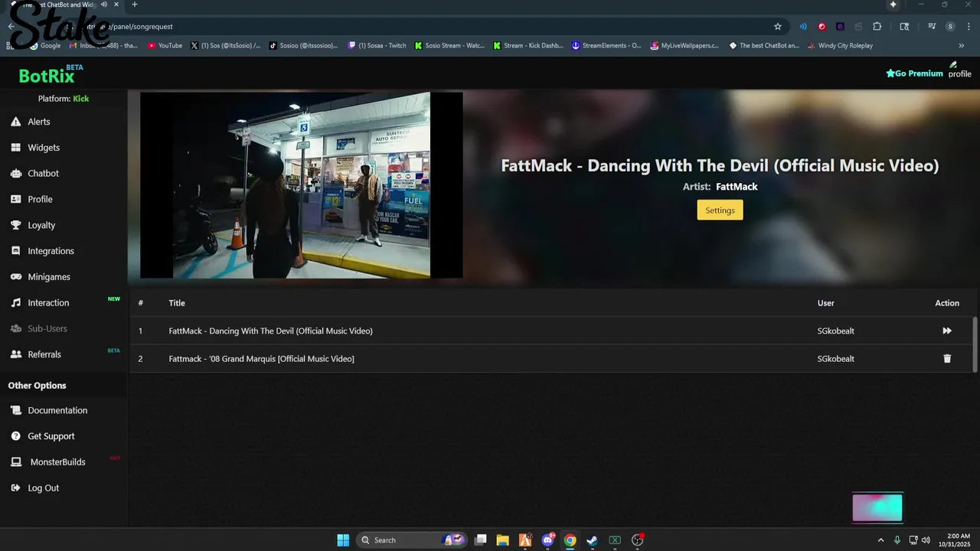Show hidden system tray icons
The height and width of the screenshot is (551, 980).
tap(880, 540)
